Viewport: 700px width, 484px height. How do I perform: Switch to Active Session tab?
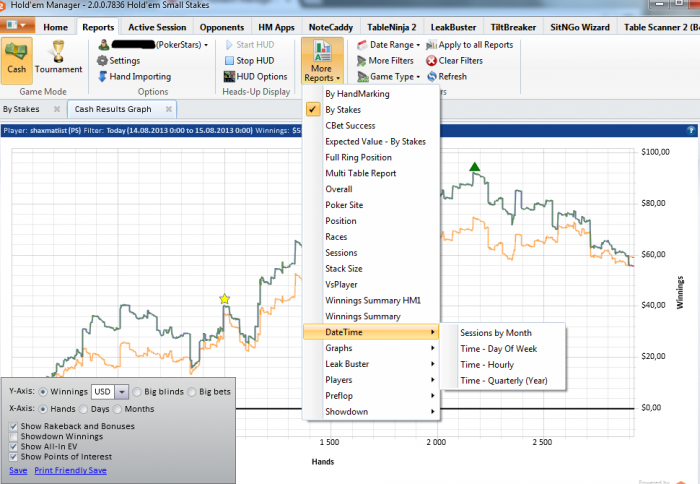coord(157,27)
